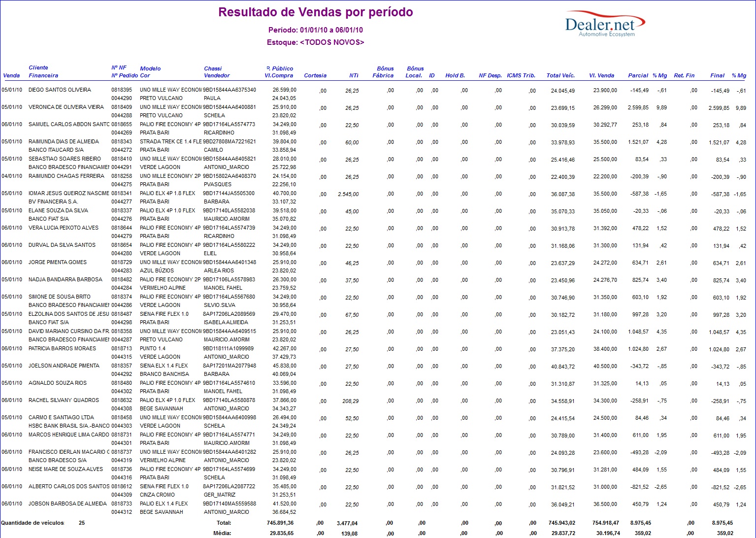Select the Período 01/01/10 a 06/01/10 line

pyautogui.click(x=316, y=30)
